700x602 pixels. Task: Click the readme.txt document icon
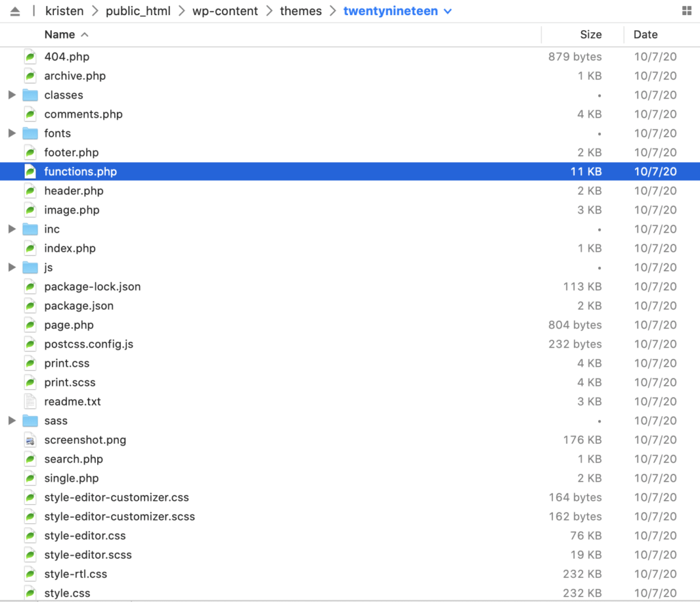[x=30, y=402]
